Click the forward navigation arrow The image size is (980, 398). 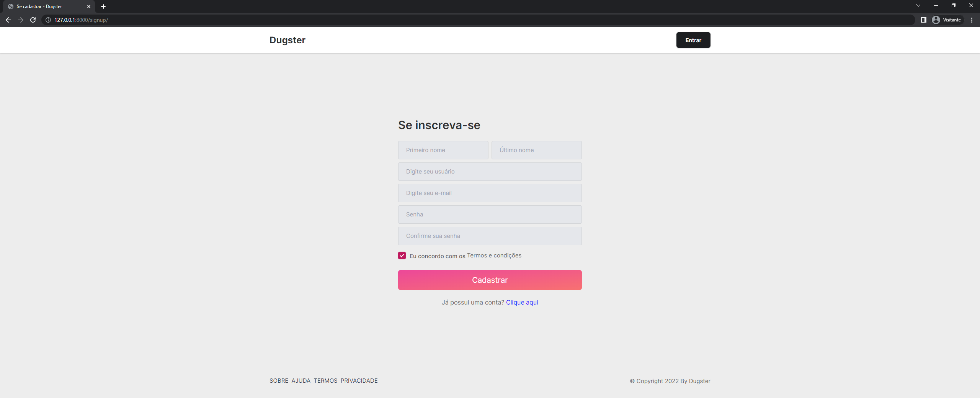[21, 20]
